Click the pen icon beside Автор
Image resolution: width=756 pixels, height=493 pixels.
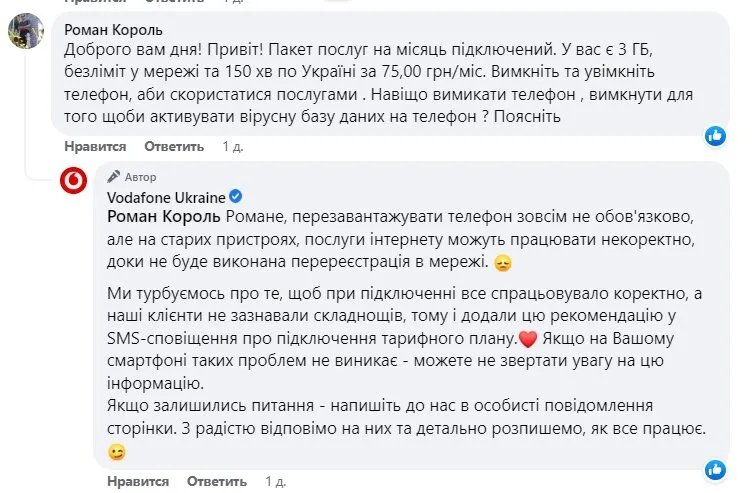click(113, 176)
